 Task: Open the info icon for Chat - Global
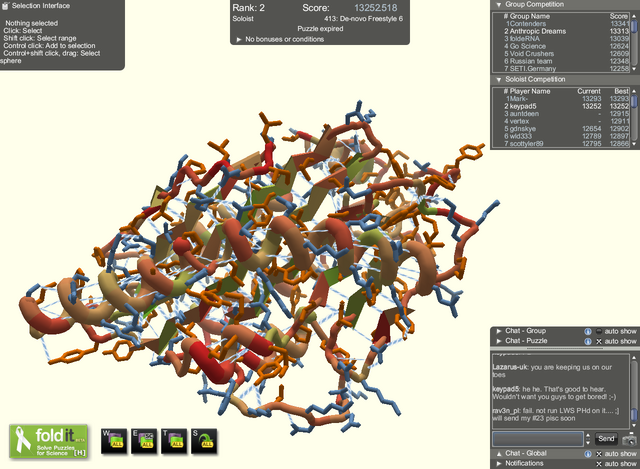coord(588,454)
